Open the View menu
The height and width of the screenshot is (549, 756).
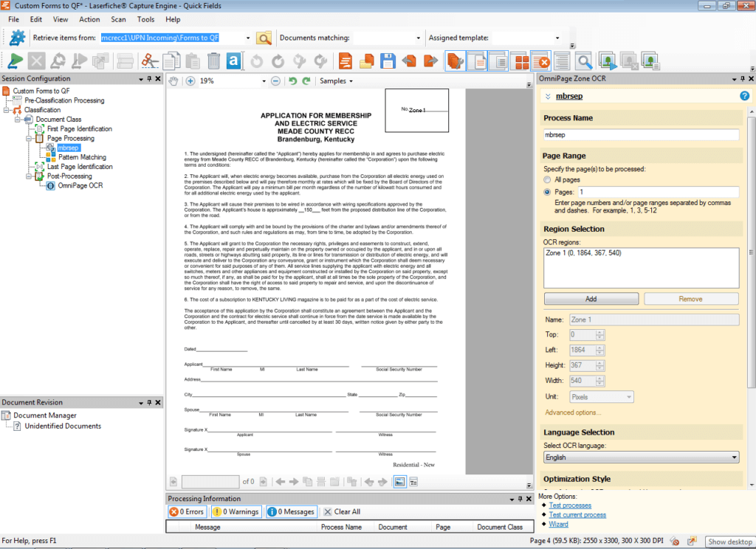(61, 19)
